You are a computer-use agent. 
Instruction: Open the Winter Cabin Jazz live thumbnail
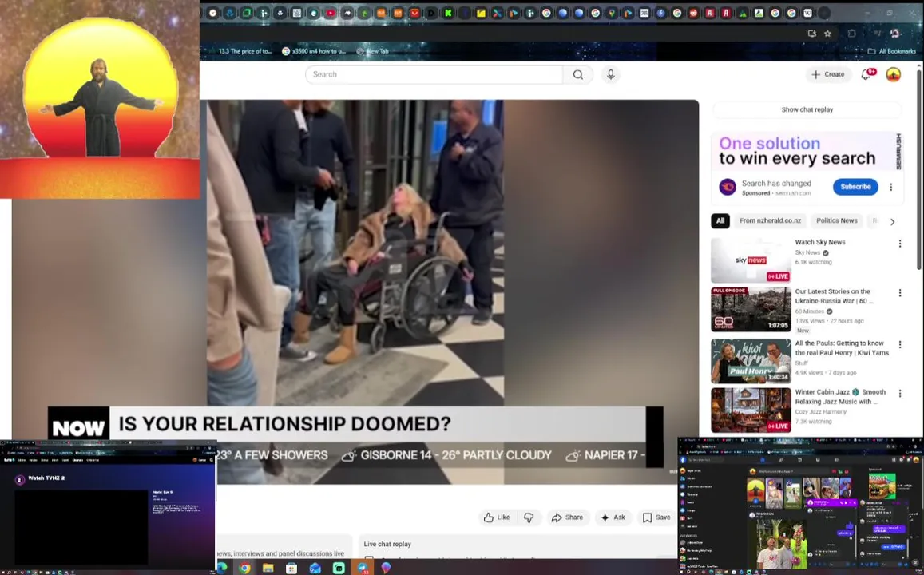751,410
